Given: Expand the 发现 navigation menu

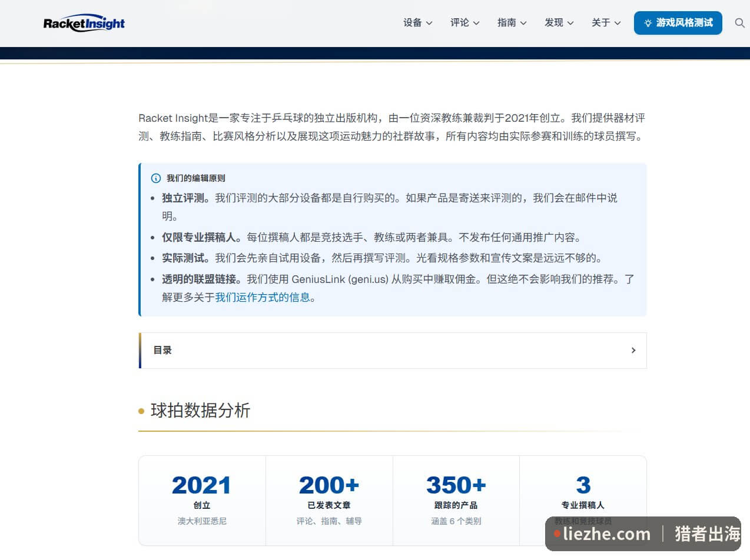Looking at the screenshot, I should point(559,22).
